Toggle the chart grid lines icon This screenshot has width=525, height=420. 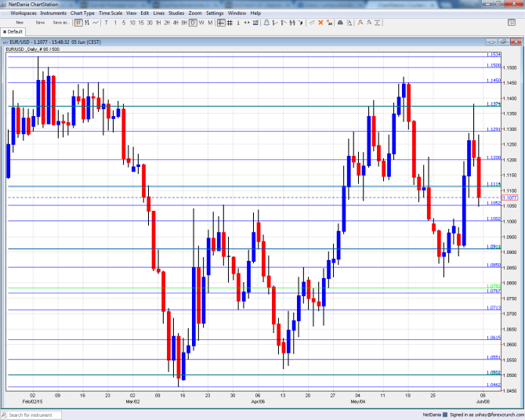click(230, 23)
